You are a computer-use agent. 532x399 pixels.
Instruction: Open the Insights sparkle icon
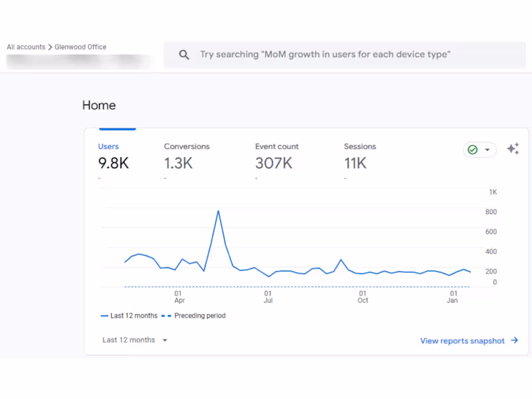point(513,149)
